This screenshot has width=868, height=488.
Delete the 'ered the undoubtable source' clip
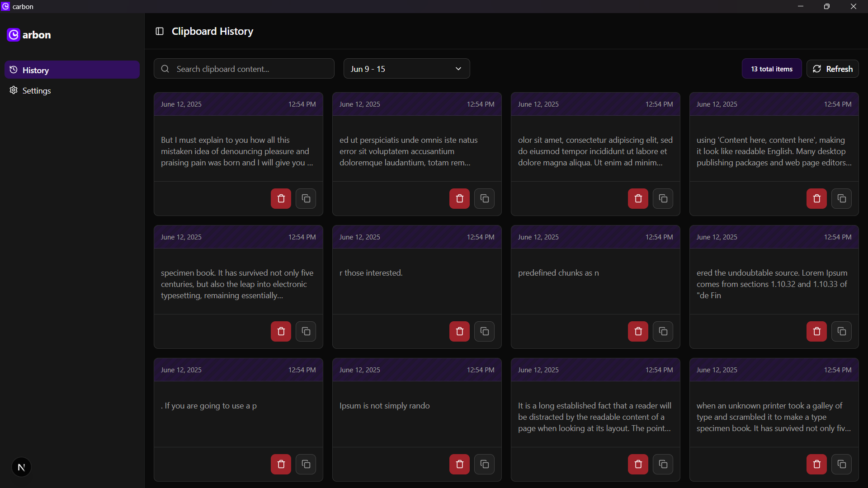pos(816,332)
